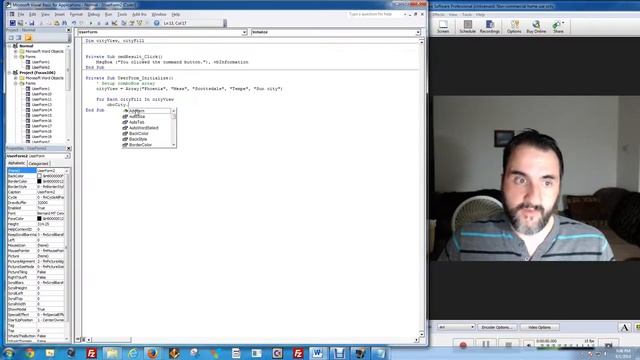
Task: Open the Project Explorer toolbar icon
Action: 124,23
